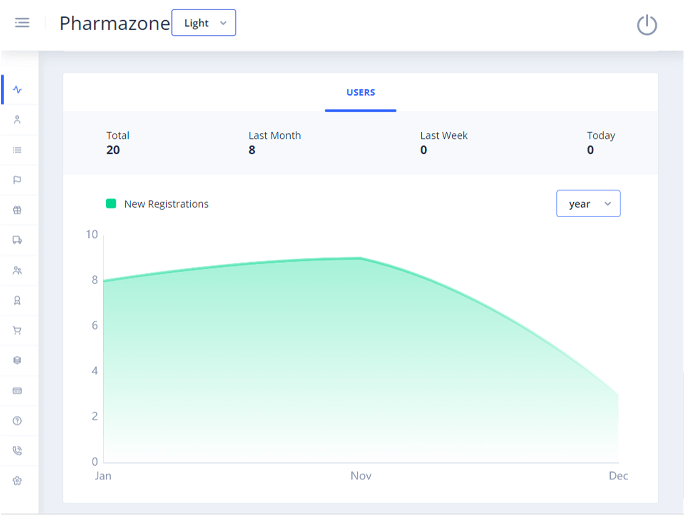Open the year period dropdown
Image resolution: width=684 pixels, height=515 pixels.
(x=588, y=204)
